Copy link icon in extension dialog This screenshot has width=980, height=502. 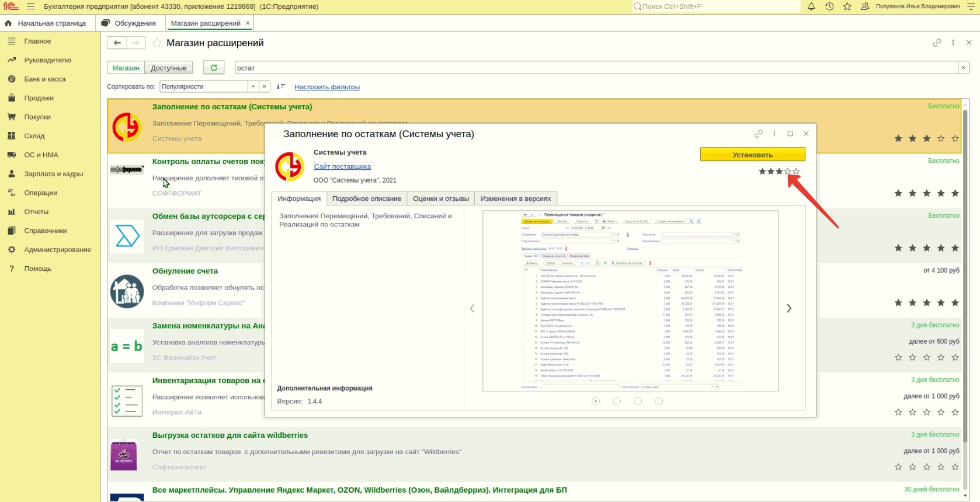coord(759,134)
